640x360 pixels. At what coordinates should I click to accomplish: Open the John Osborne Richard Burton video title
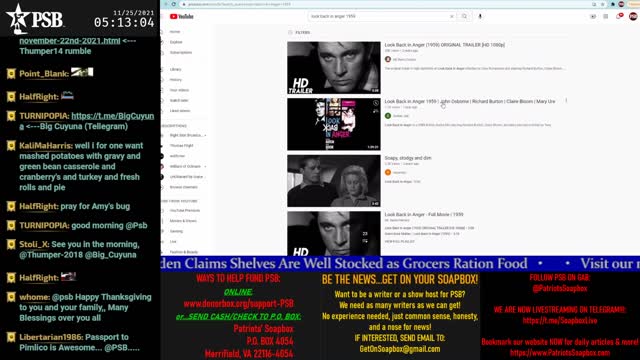click(470, 101)
